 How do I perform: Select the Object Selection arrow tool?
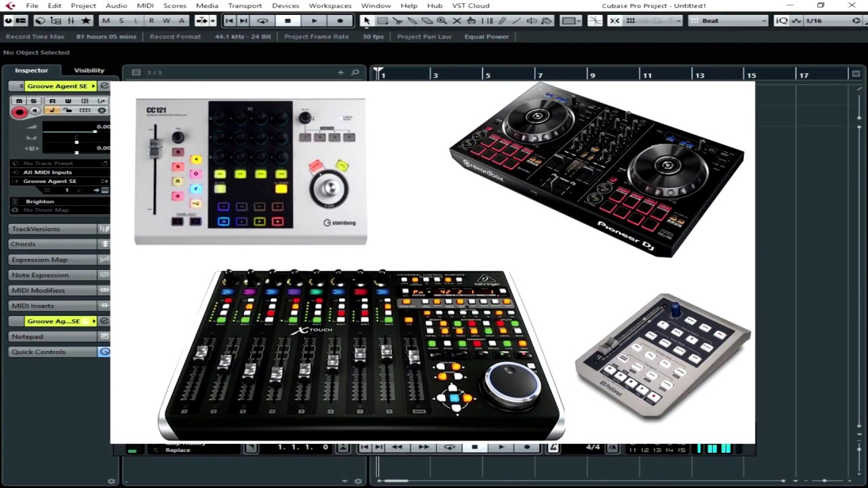pyautogui.click(x=367, y=21)
